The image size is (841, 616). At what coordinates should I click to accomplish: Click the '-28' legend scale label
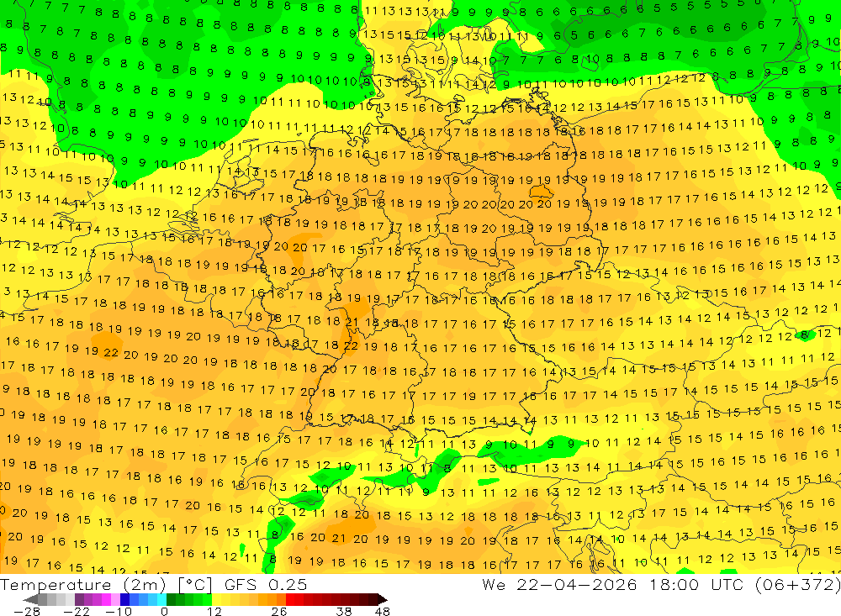pos(27,611)
